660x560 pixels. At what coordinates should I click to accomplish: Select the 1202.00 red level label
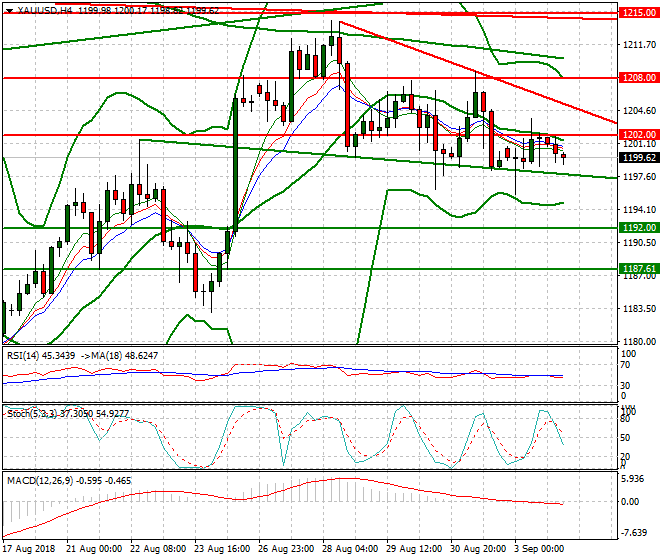(639, 135)
